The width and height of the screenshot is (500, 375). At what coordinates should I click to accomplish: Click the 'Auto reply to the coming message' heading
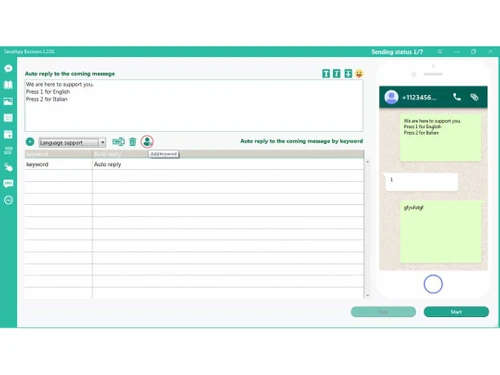click(x=70, y=74)
